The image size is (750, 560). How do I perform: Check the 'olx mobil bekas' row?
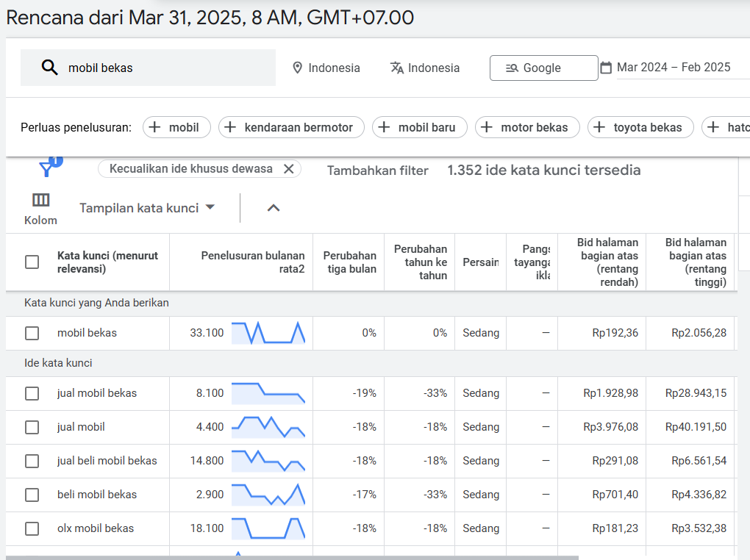pos(32,528)
